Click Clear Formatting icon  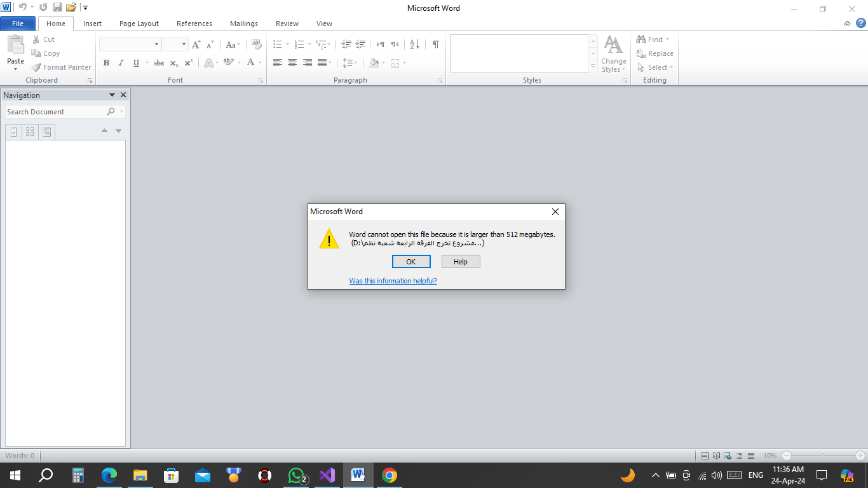(256, 44)
